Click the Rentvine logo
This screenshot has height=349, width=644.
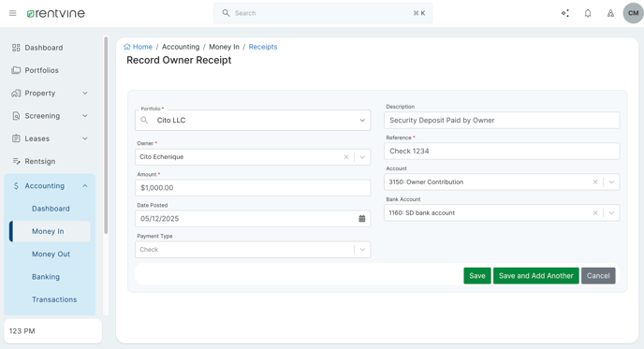click(56, 13)
